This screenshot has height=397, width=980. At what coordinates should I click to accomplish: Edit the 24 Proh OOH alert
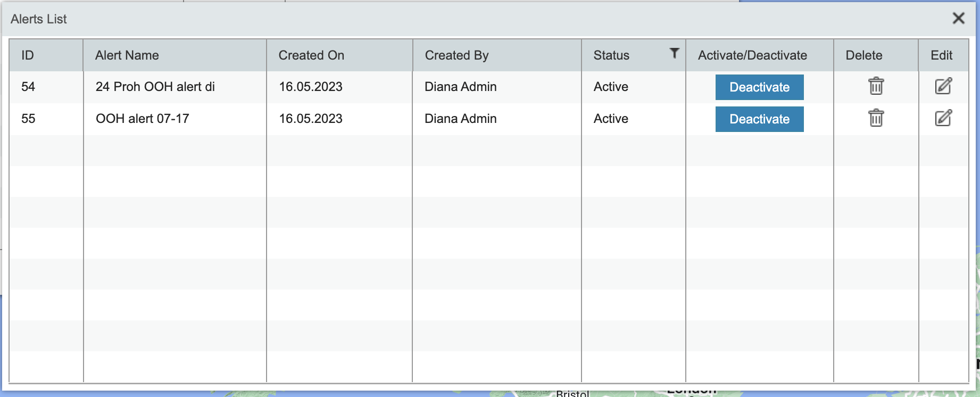[943, 86]
